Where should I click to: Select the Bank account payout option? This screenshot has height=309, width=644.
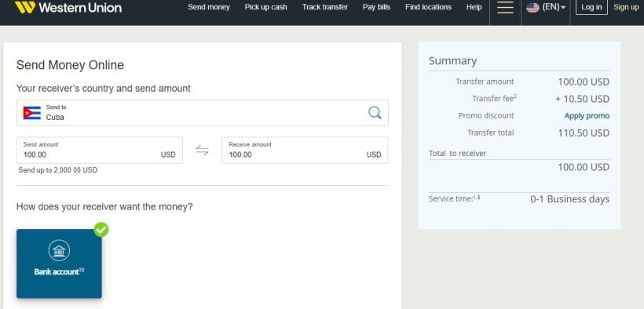point(59,264)
